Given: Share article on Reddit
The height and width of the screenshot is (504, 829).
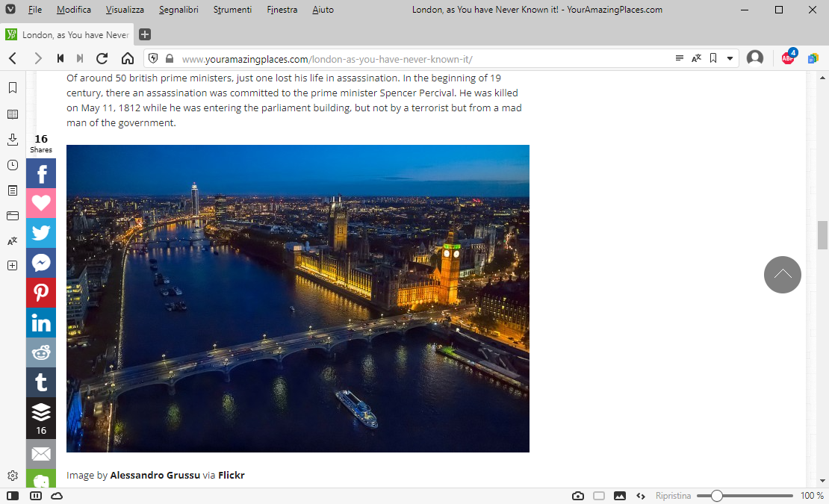Looking at the screenshot, I should pyautogui.click(x=41, y=352).
